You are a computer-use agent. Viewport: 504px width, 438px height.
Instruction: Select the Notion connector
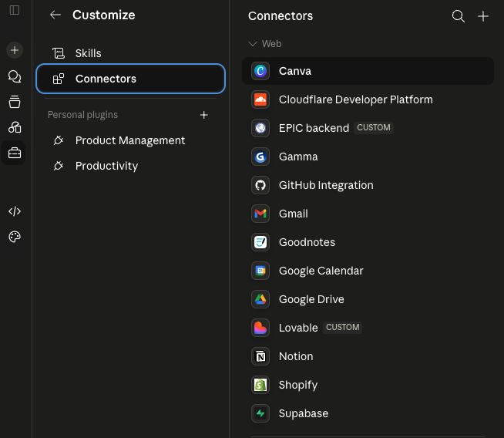click(x=368, y=356)
